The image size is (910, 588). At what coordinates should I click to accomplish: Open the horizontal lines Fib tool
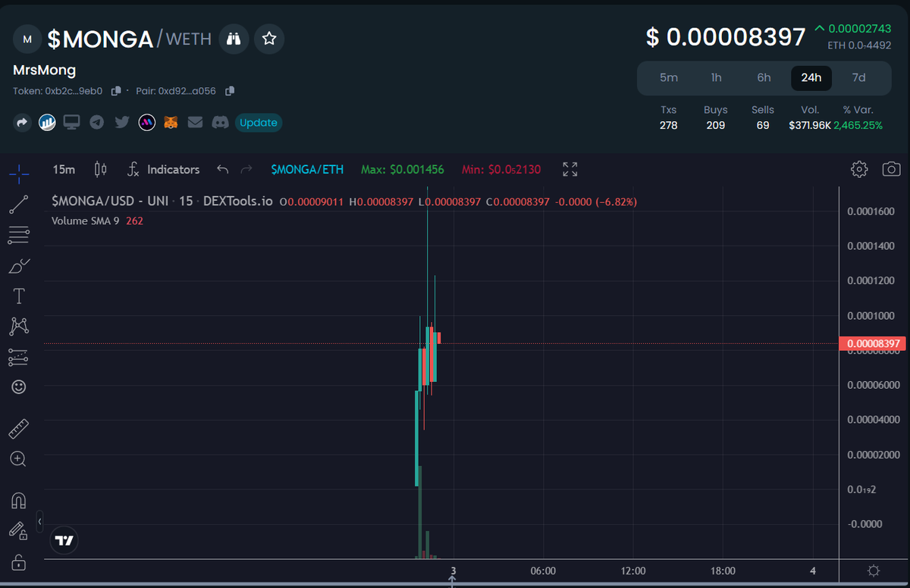19,235
